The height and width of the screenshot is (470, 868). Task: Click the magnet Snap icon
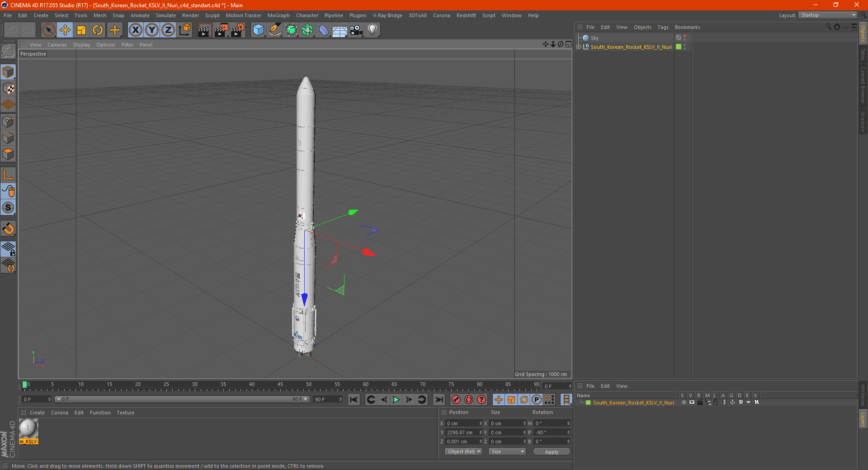tap(9, 229)
